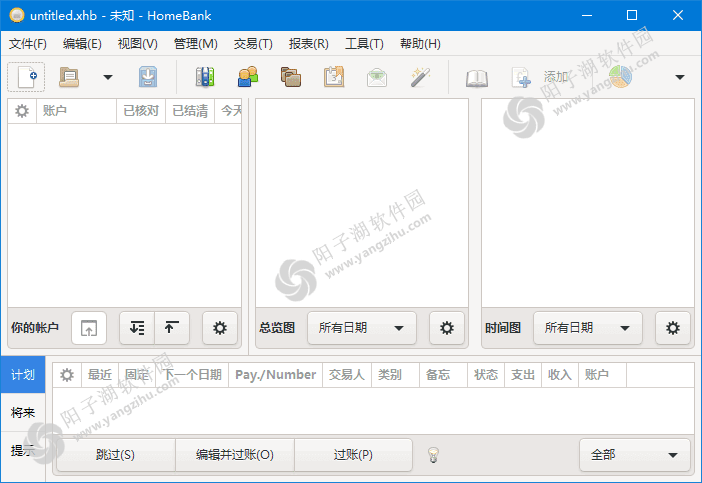The image size is (702, 483).
Task: Click the 收入 column header
Action: pos(560,375)
